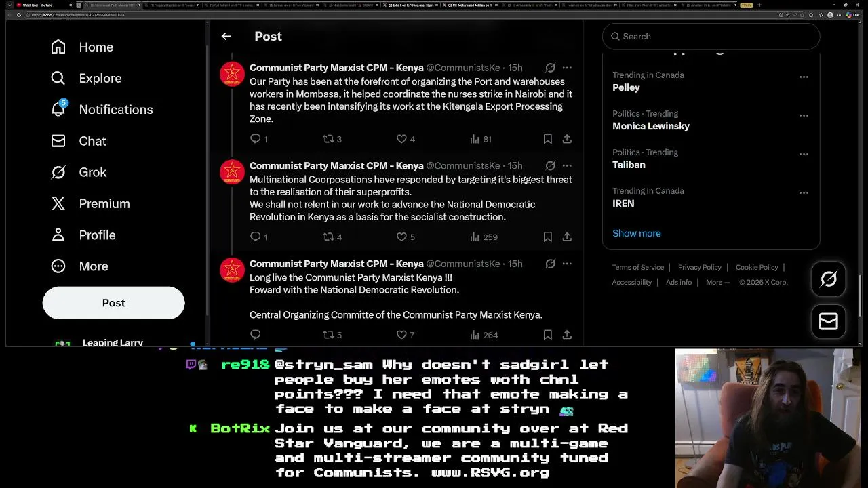Open the Terms of Service link
The height and width of the screenshot is (488, 868).
pos(637,267)
